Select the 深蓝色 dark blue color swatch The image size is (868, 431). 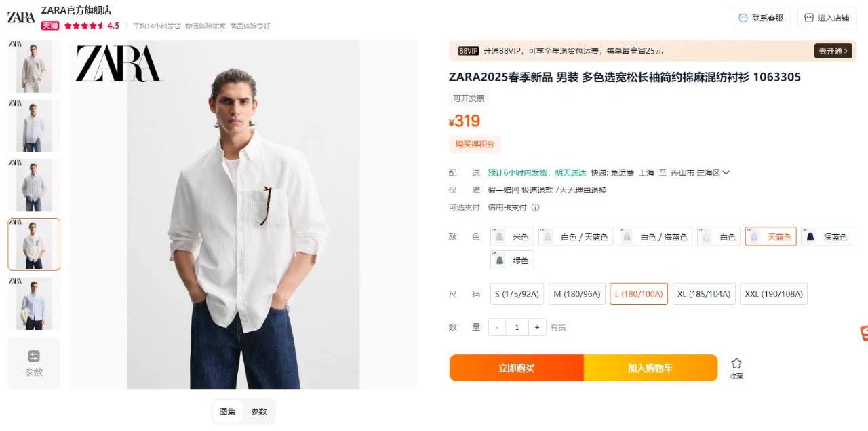827,237
